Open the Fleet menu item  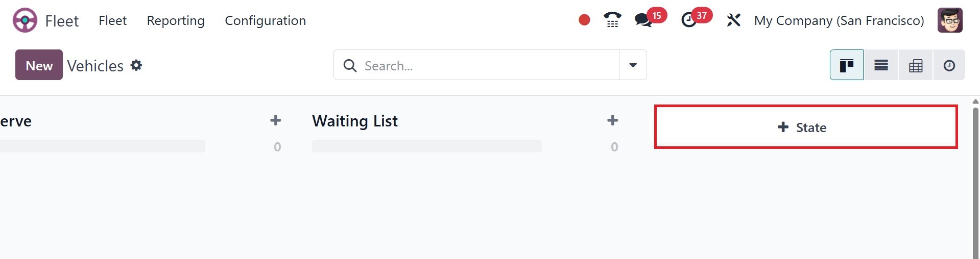[x=112, y=20]
